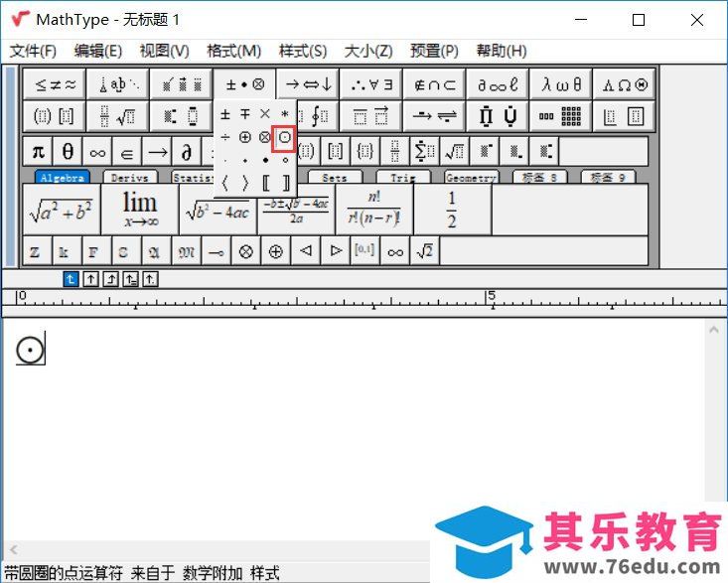The height and width of the screenshot is (583, 728).
Task: Insert the summation template from small bar
Action: 424,151
